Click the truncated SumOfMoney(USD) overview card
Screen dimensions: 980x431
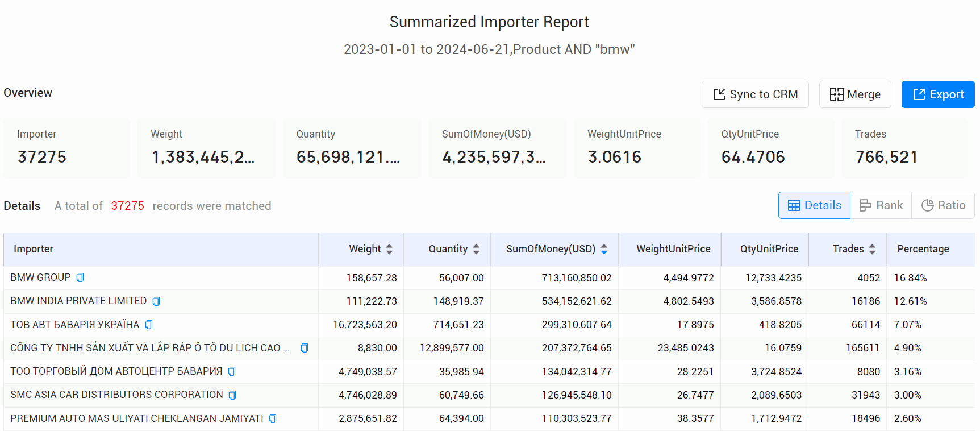click(497, 148)
